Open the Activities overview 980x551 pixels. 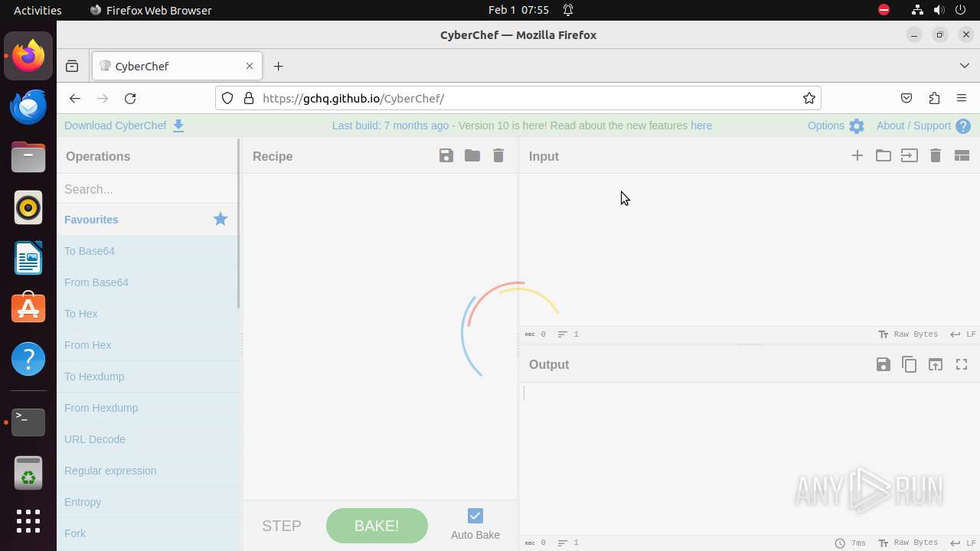[x=38, y=10]
